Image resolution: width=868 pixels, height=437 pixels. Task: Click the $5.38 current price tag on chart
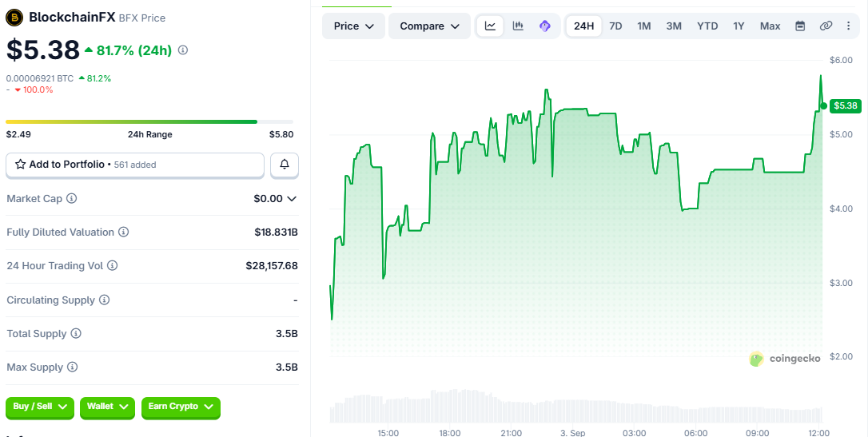click(846, 105)
